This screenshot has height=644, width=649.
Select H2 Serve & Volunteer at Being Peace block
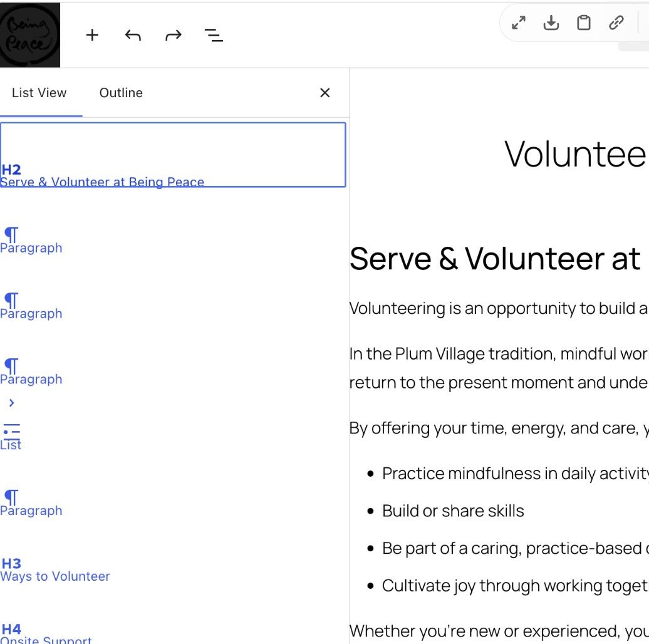(x=173, y=155)
